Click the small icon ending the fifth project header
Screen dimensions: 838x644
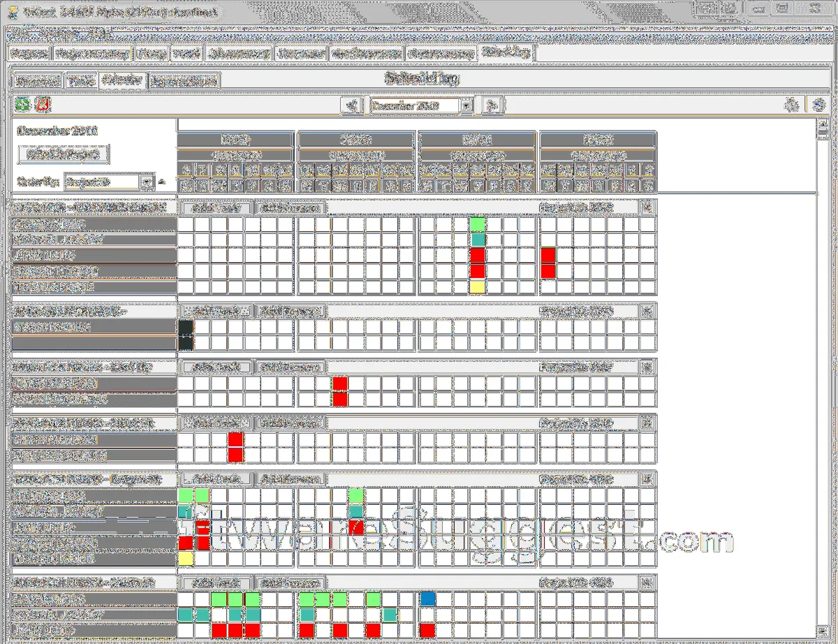(x=647, y=478)
